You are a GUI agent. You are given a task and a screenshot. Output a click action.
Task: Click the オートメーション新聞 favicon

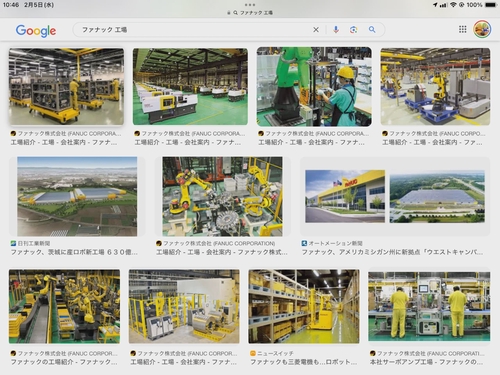pos(304,243)
